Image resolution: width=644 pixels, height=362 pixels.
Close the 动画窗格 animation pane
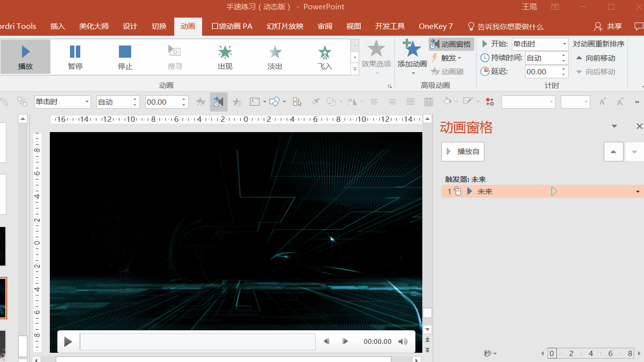(639, 126)
